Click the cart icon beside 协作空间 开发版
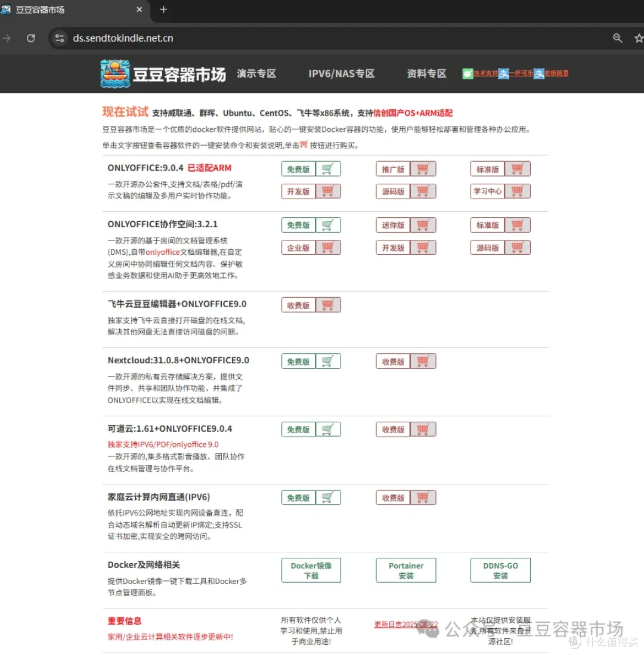The width and height of the screenshot is (644, 655). coord(423,248)
